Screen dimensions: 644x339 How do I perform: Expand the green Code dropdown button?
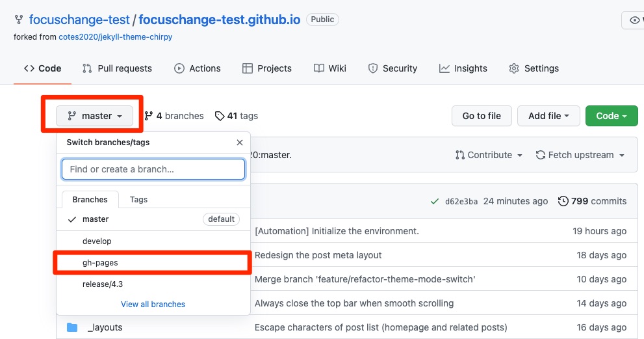click(611, 116)
